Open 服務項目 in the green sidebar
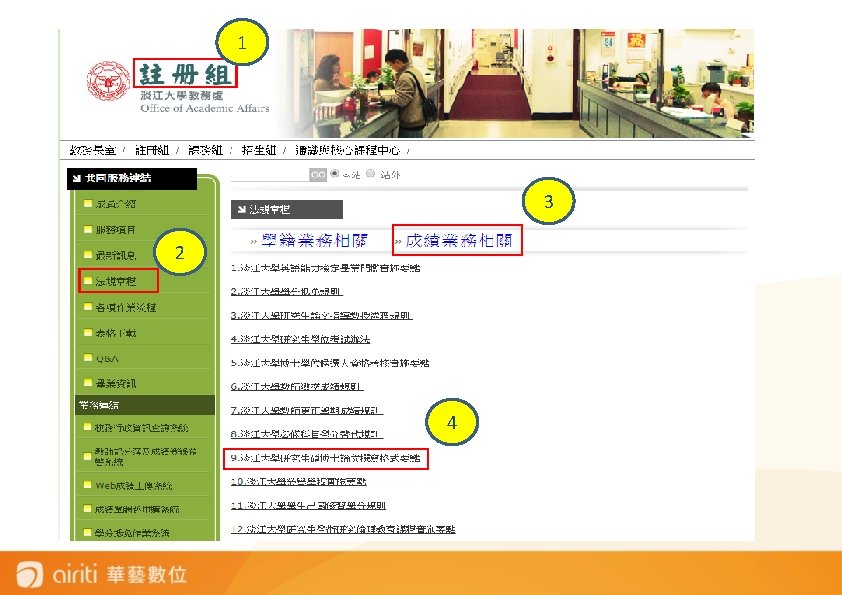This screenshot has height=595, width=842. click(x=115, y=230)
